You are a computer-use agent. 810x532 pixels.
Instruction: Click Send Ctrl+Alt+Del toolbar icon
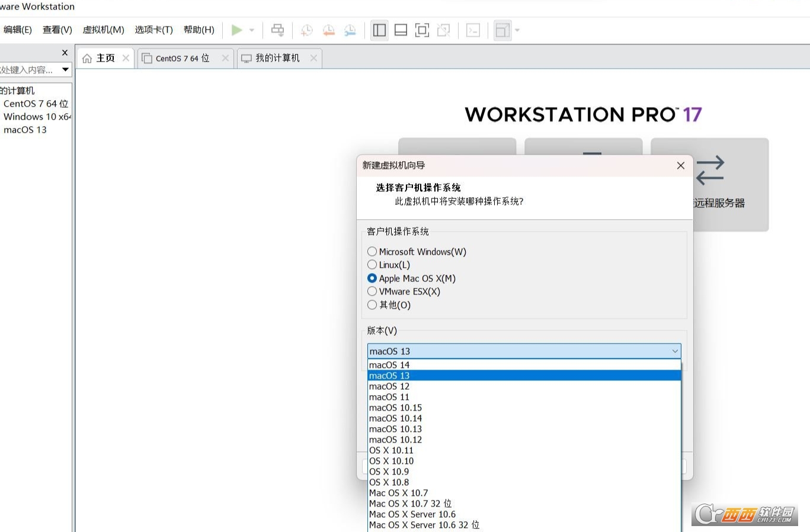[277, 30]
